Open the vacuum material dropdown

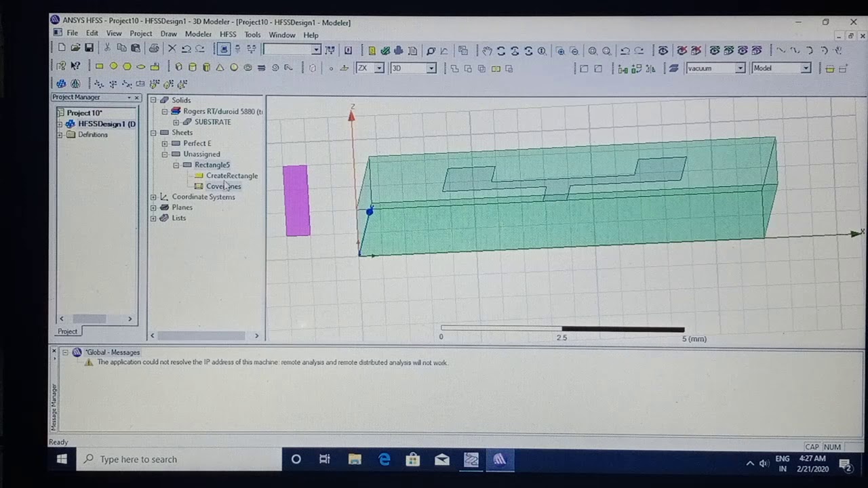(x=741, y=68)
